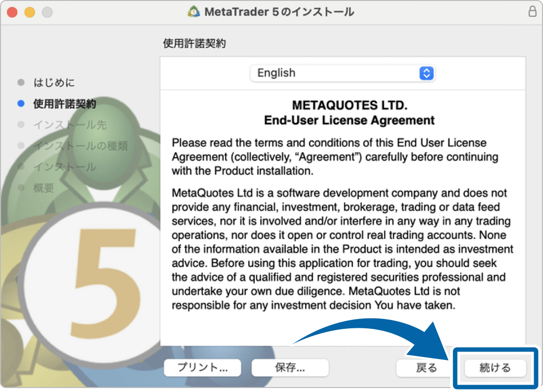Click the 続ける (Continue) button
This screenshot has width=543, height=392.
click(x=495, y=368)
